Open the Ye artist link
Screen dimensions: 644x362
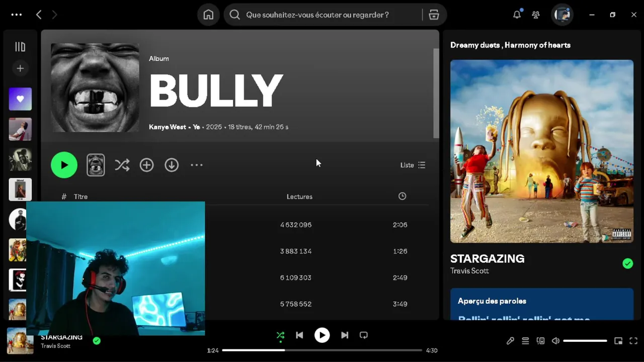(196, 127)
